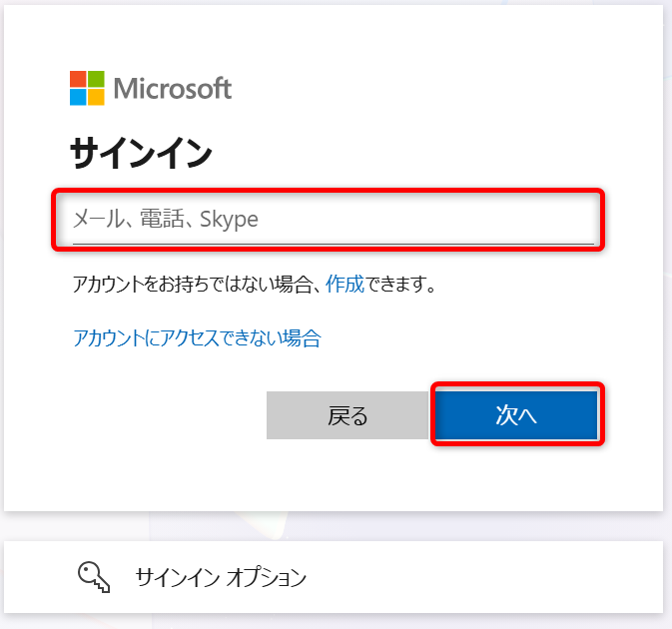The image size is (672, 629).
Task: Click the blue 次へ button
Action: (516, 414)
